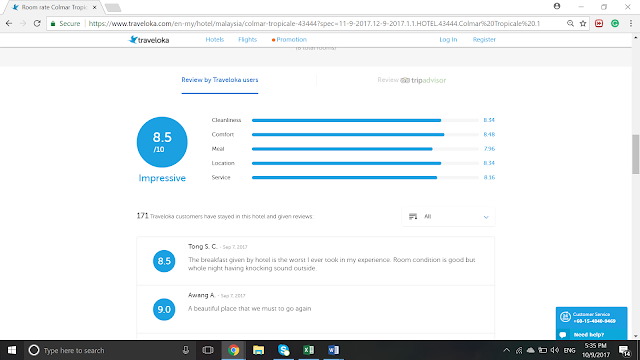Click the 171 customers reviews count text
640x360 pixels.
coord(225,216)
